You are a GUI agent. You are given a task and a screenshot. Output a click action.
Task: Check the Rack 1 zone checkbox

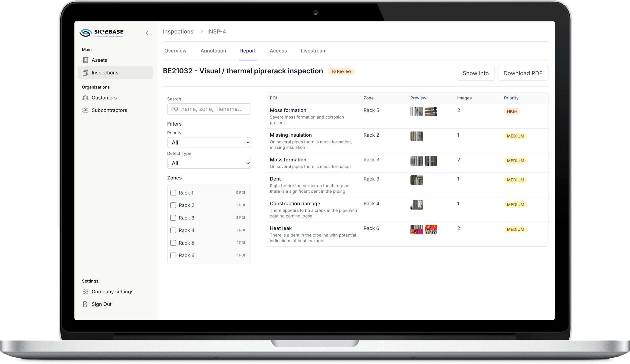[173, 193]
